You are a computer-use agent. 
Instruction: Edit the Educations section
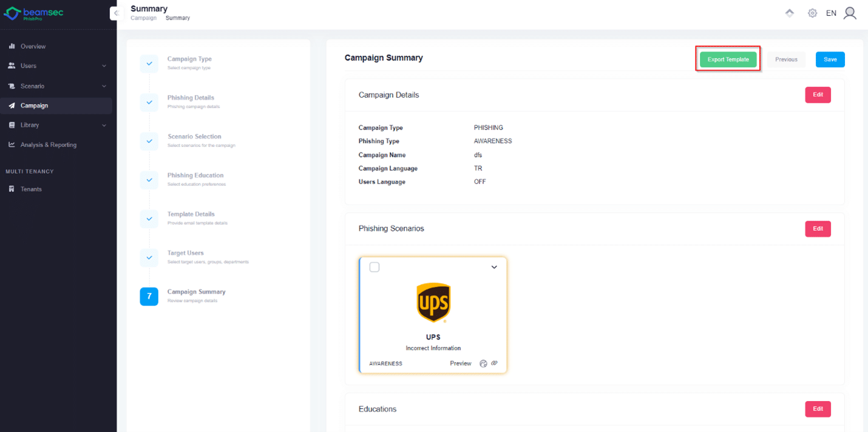[x=818, y=409]
